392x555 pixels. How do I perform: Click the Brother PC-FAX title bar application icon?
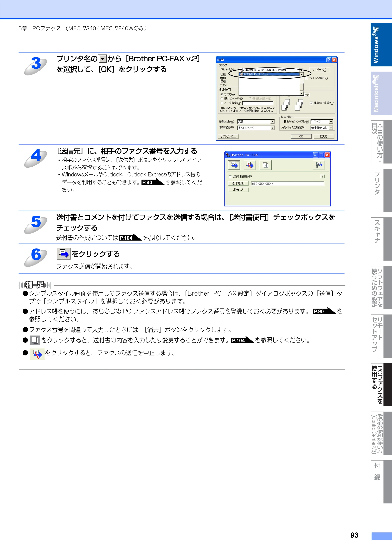tap(227, 155)
